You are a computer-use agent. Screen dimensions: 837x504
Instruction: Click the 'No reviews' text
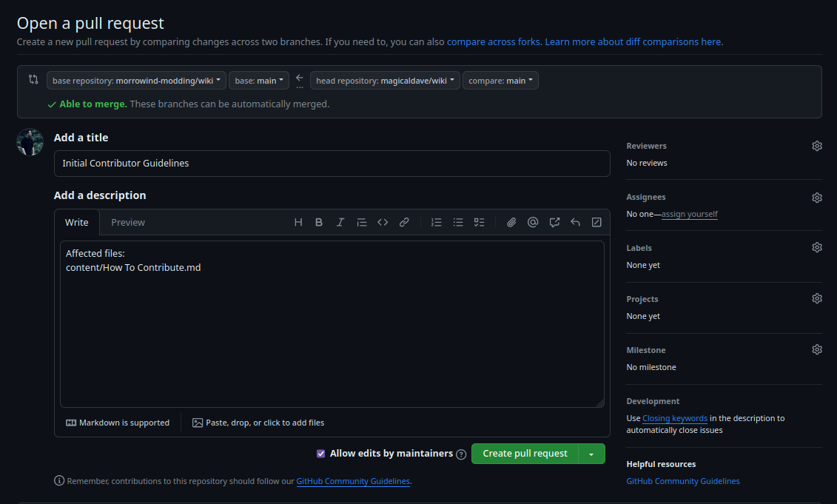point(646,163)
